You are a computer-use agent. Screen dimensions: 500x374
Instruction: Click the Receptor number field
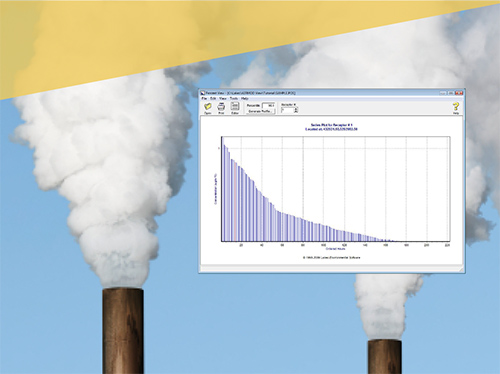coord(287,110)
